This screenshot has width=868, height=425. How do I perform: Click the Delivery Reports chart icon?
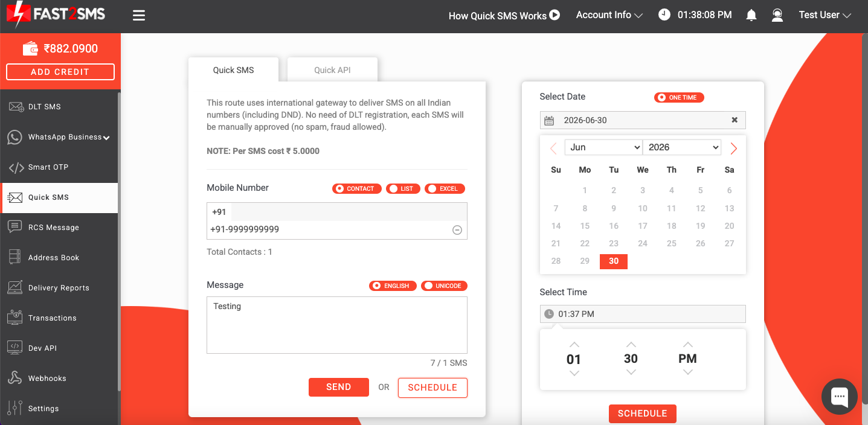[x=15, y=287]
